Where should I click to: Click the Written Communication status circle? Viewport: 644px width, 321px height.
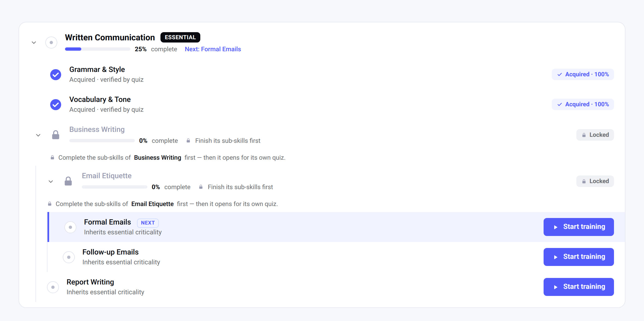click(x=51, y=43)
